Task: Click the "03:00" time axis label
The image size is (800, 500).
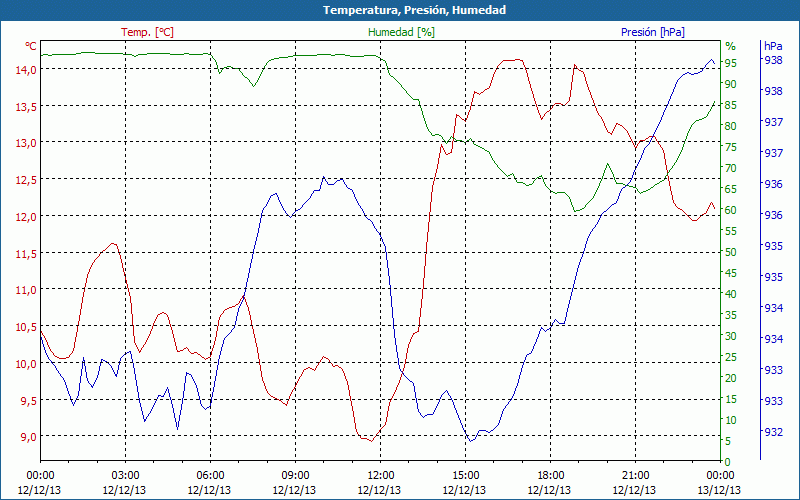Action: 125,476
